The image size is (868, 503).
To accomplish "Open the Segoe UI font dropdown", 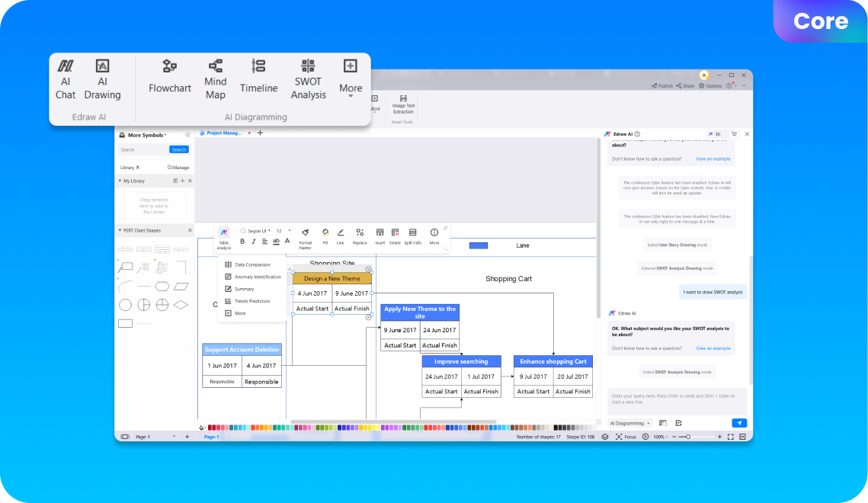I will pos(256,231).
